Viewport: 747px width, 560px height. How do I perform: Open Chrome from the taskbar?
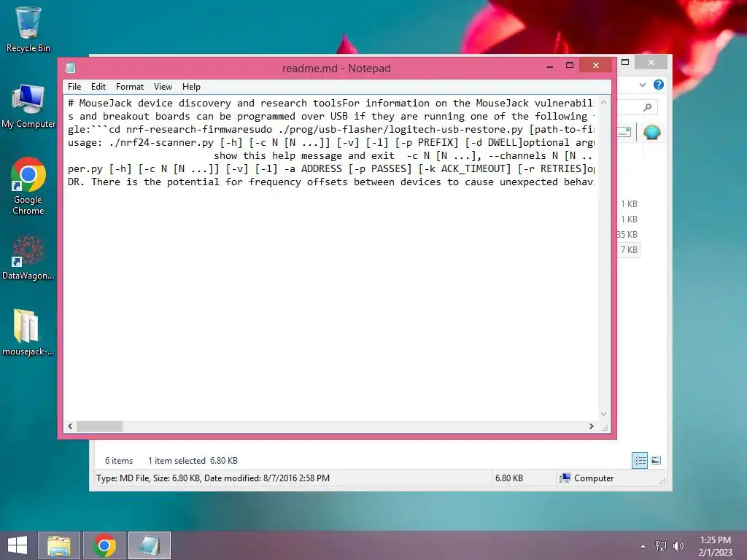[104, 545]
